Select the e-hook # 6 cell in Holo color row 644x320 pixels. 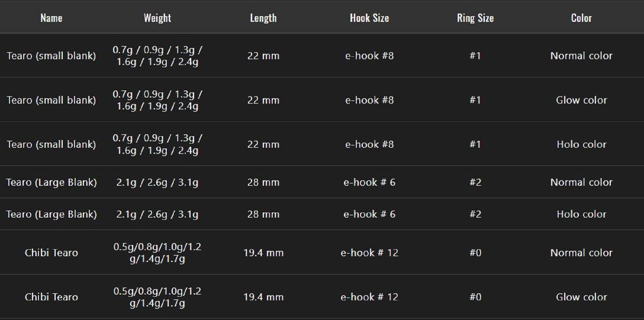tap(369, 214)
